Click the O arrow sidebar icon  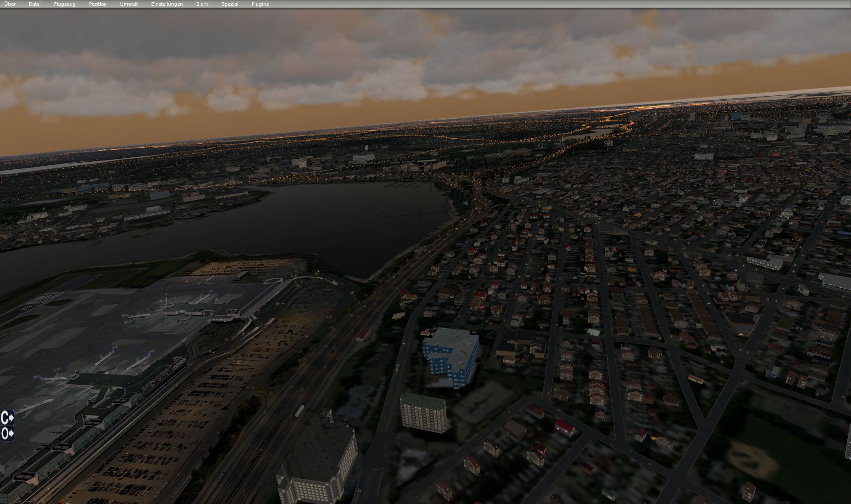(x=7, y=434)
